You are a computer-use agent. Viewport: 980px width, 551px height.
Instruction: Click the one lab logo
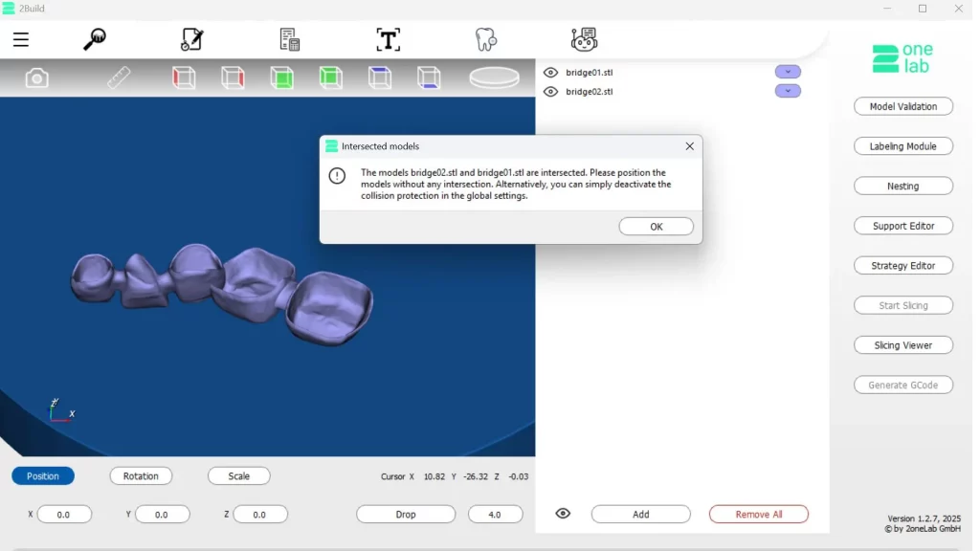(902, 58)
